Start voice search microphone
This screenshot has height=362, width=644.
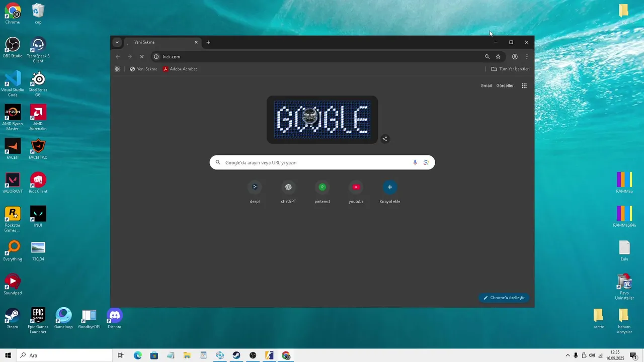415,162
